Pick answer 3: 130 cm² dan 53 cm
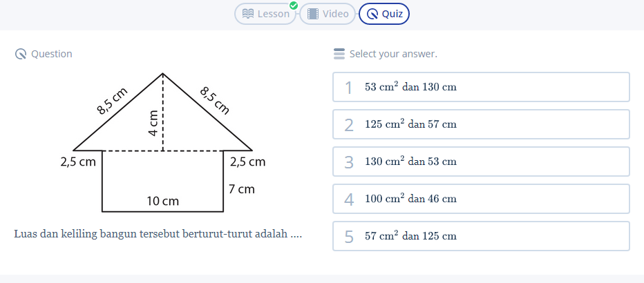The image size is (644, 283). (x=481, y=162)
